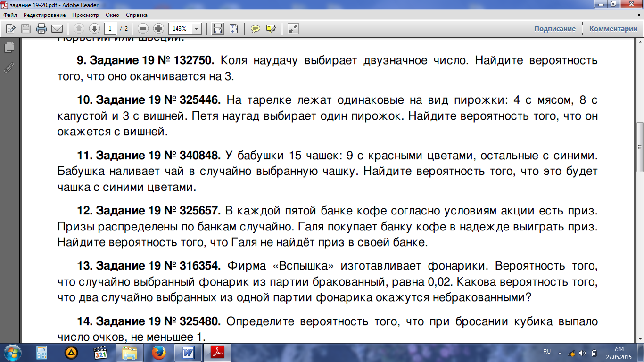644x362 pixels.
Task: Click heading '11. Задание 19 № 340848.'
Action: click(x=149, y=156)
